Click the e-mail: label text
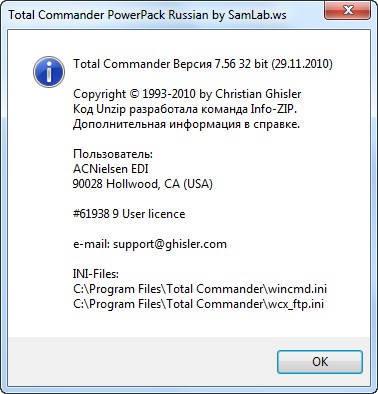This screenshot has width=378, height=394. coord(91,244)
